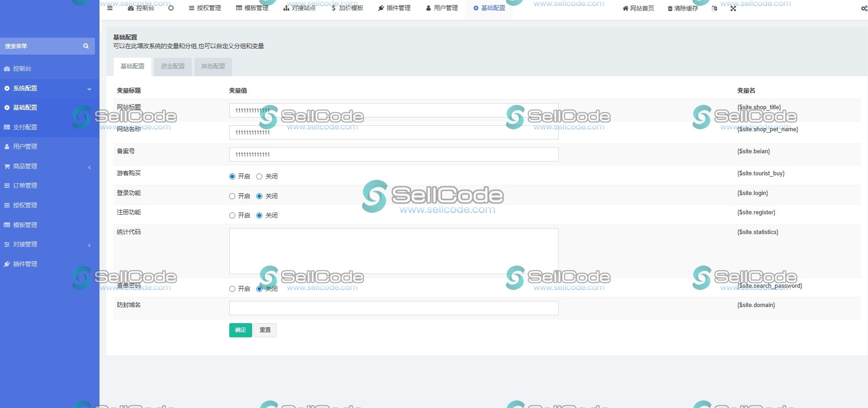The height and width of the screenshot is (408, 868).
Task: Switch to the 控制台 top tab
Action: [141, 8]
